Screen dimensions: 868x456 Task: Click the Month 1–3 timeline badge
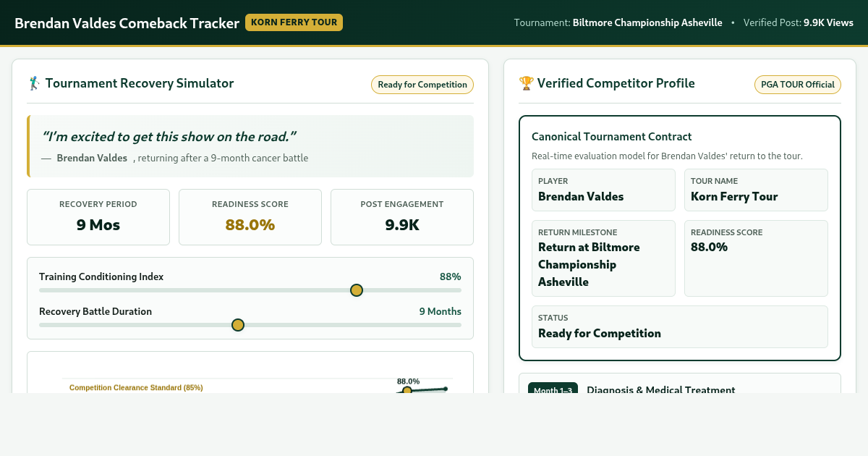pyautogui.click(x=553, y=389)
